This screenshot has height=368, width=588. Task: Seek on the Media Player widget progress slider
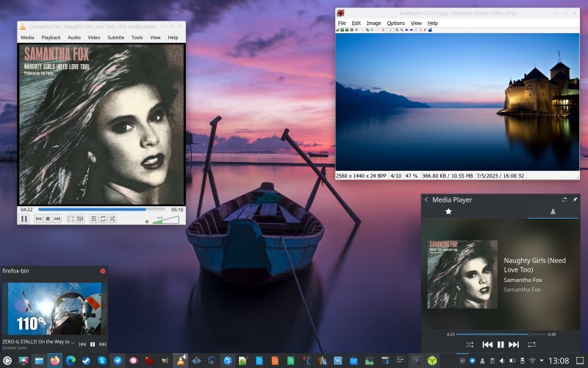[501, 334]
